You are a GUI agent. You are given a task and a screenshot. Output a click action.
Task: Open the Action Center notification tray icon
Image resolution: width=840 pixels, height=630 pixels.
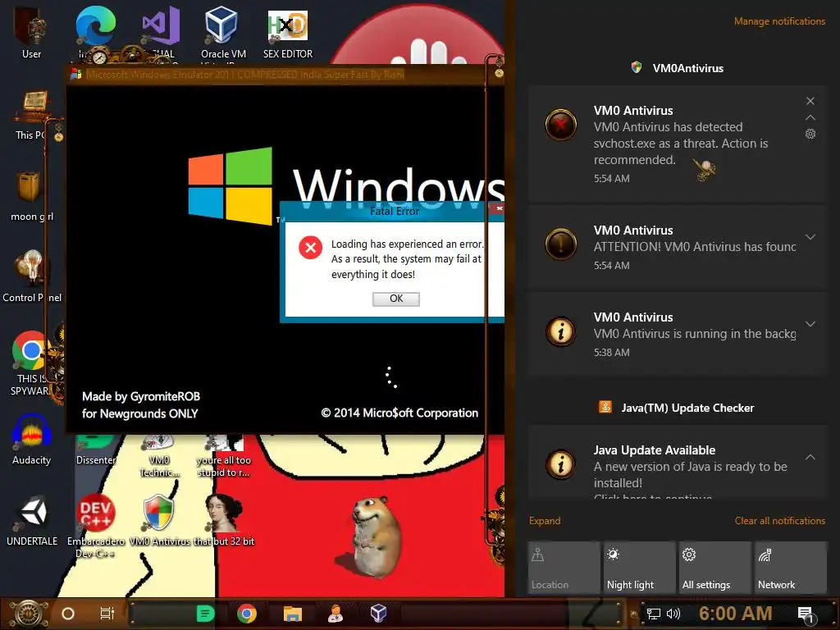coord(806,614)
